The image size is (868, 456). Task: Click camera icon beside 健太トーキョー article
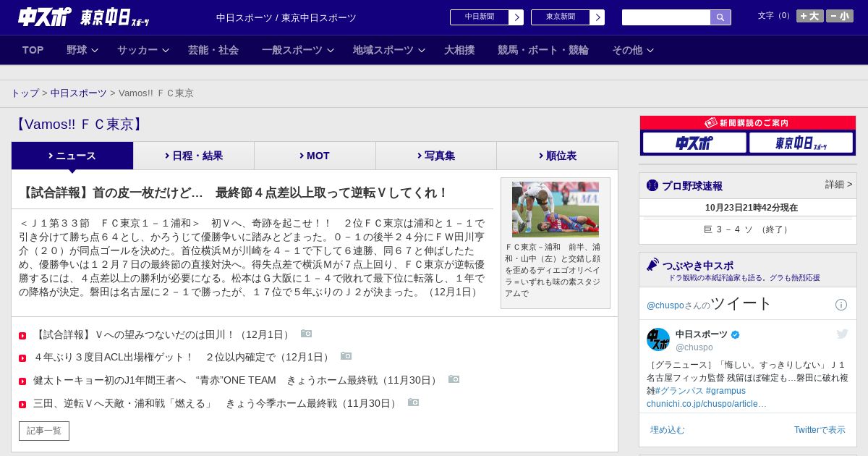click(x=454, y=379)
